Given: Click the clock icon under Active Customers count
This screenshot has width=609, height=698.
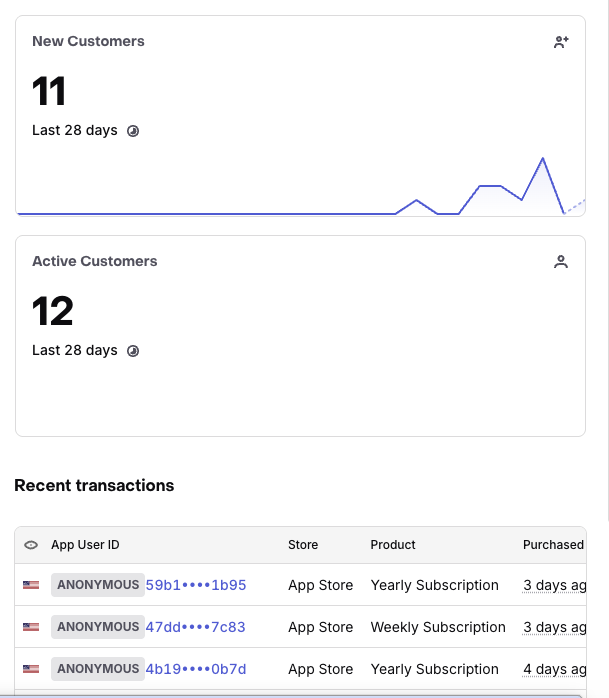Looking at the screenshot, I should [x=133, y=351].
